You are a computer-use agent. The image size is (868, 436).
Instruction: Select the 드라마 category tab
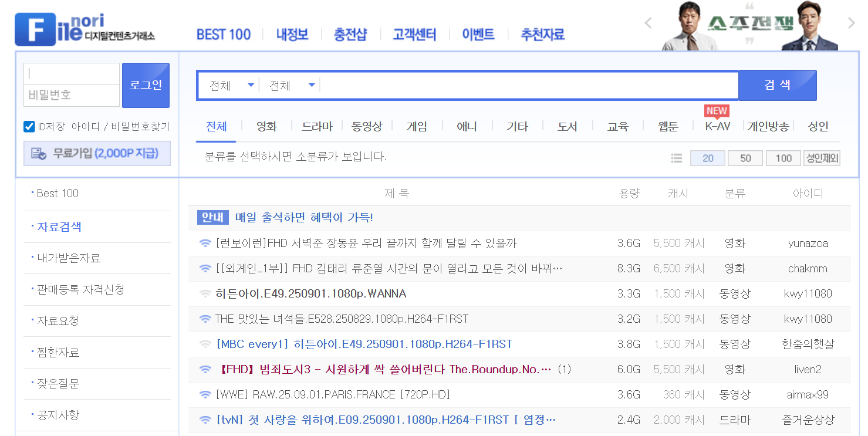317,127
